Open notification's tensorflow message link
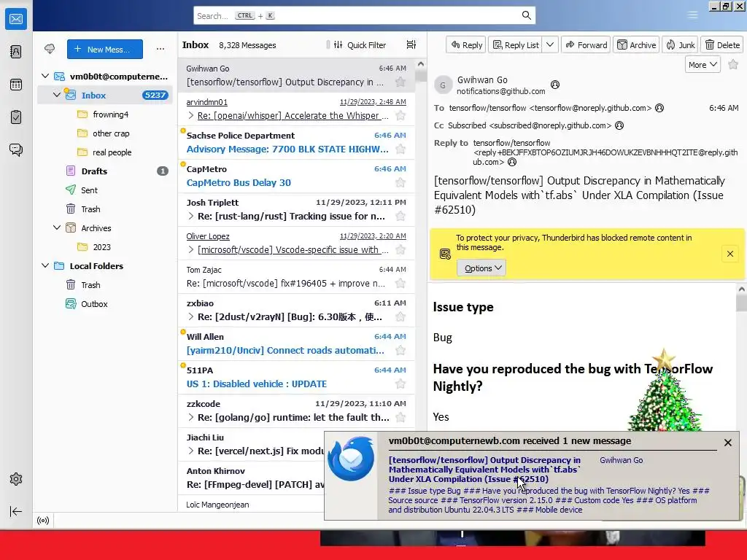 coord(484,470)
